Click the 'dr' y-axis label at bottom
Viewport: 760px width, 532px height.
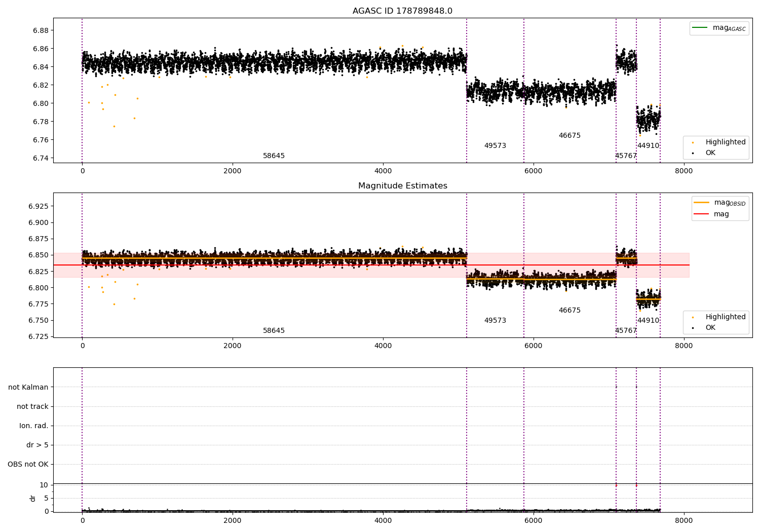click(33, 498)
